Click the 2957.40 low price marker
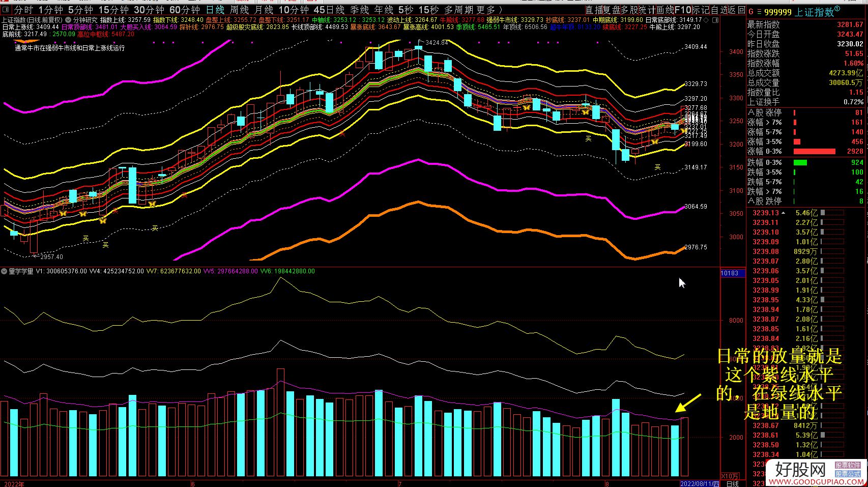Viewport: 868px width, 487px height. point(51,257)
